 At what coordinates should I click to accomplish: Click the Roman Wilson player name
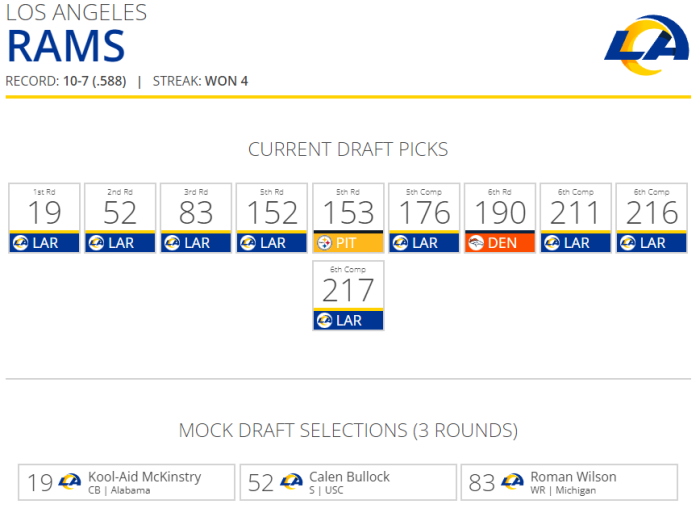coord(573,477)
